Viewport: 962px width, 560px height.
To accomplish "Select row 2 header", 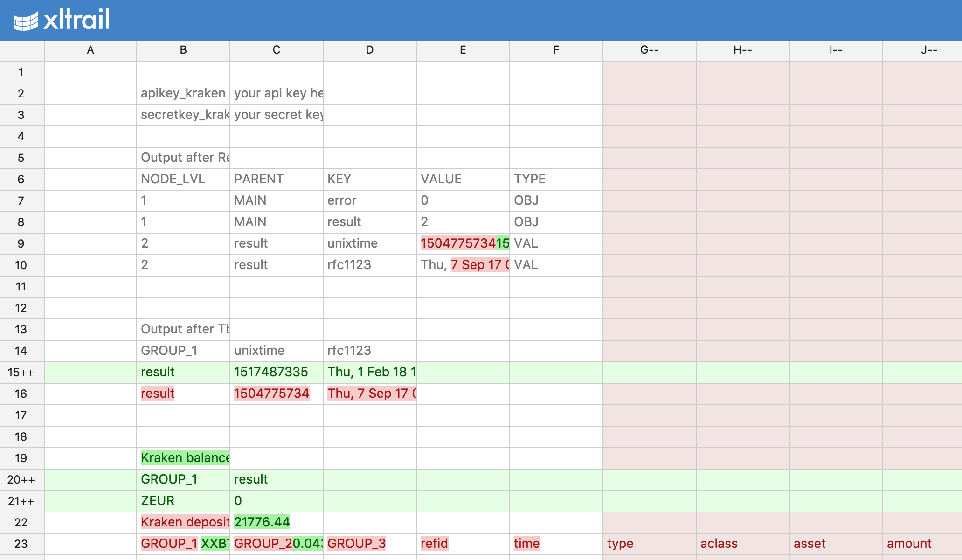I will point(22,94).
